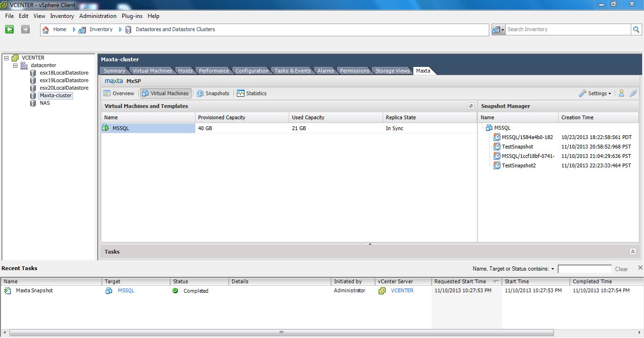This screenshot has height=338, width=644.
Task: Open the Snapshots view
Action: [213, 93]
